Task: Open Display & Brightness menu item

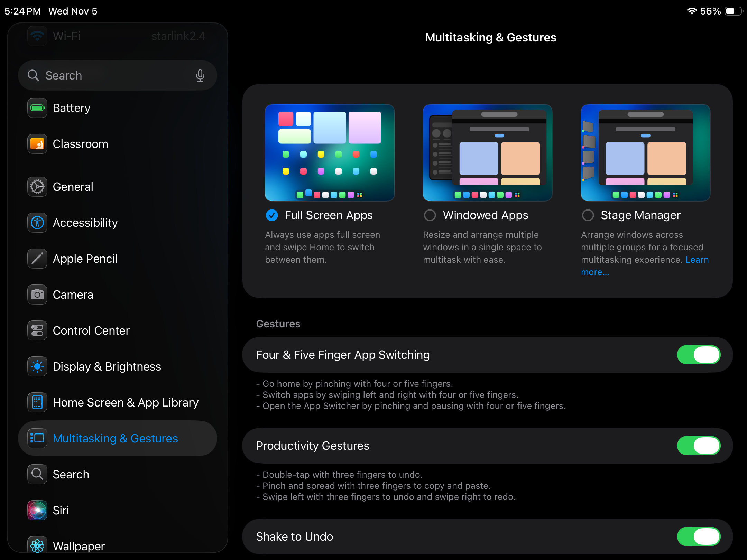Action: [x=107, y=366]
